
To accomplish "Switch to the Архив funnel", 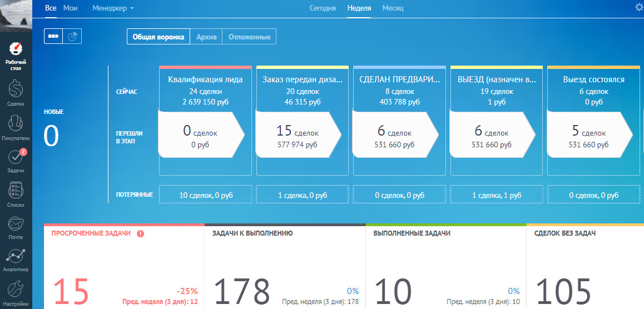I will tap(206, 37).
